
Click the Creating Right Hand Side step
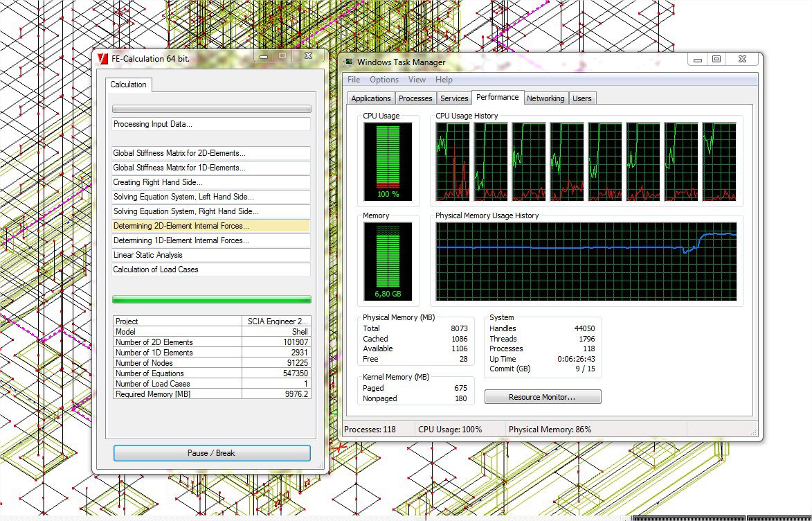[x=211, y=182]
